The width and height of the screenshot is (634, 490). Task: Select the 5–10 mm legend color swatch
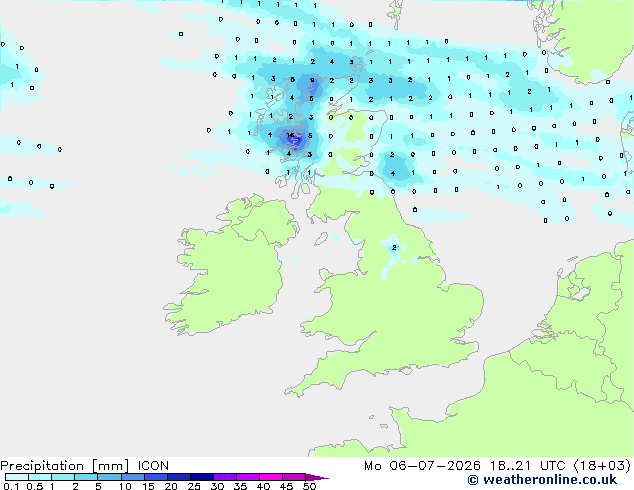(x=109, y=477)
